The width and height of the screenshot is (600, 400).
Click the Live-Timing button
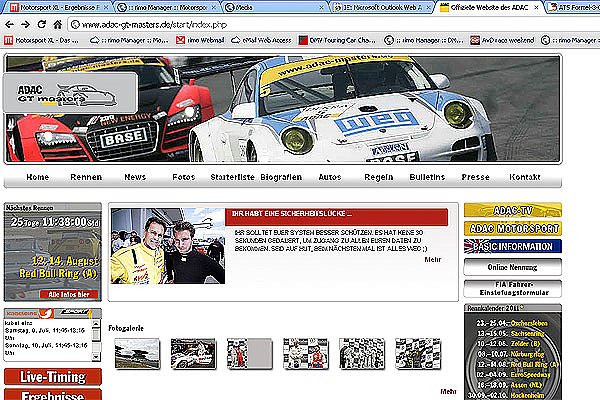point(53,377)
